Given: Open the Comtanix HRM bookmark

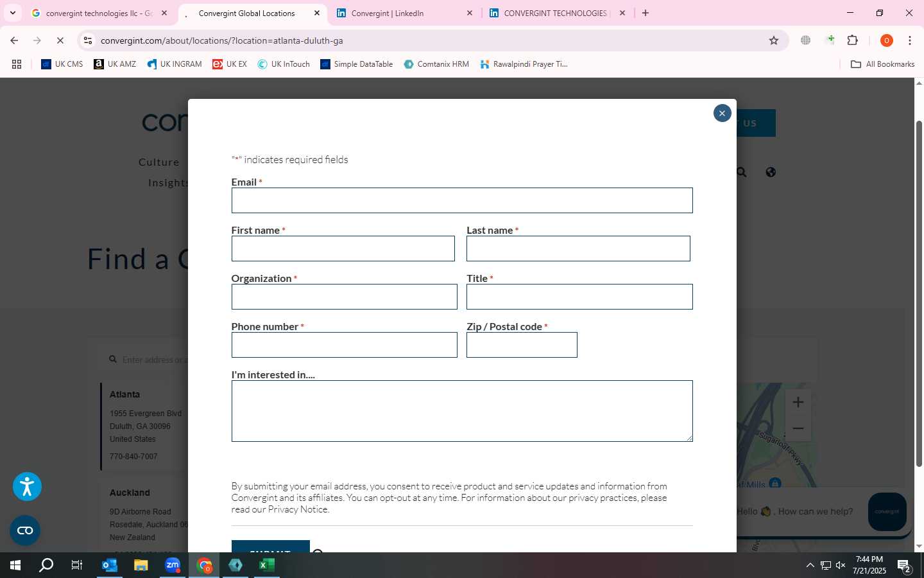Looking at the screenshot, I should (436, 64).
